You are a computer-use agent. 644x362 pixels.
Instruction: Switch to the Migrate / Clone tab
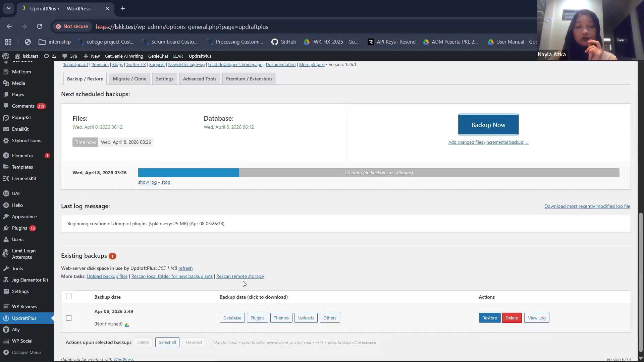[129, 79]
